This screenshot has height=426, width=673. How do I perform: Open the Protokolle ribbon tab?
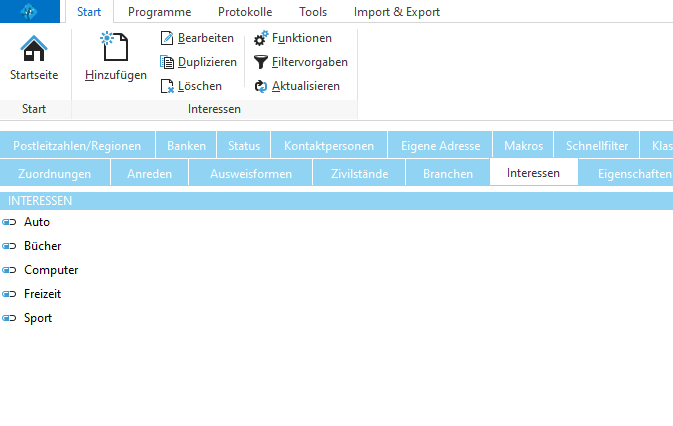[245, 12]
